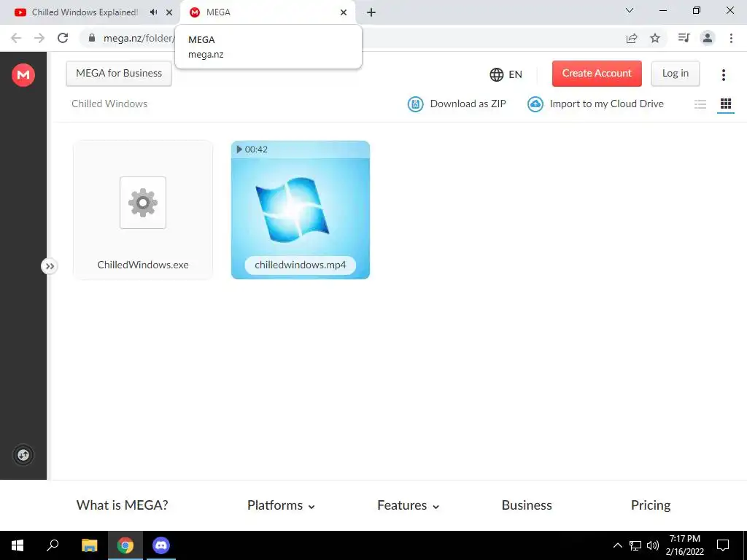
Task: Switch to grid thumbnail view
Action: point(726,104)
